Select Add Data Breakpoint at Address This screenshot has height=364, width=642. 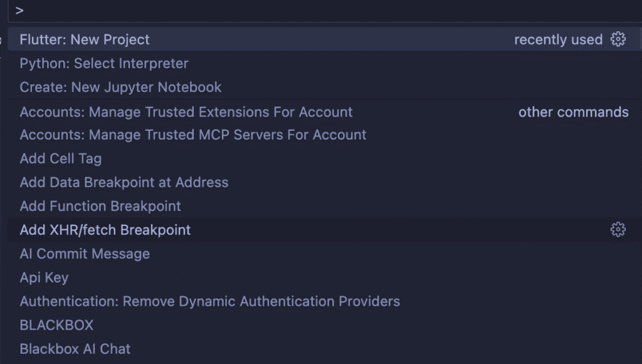(124, 182)
